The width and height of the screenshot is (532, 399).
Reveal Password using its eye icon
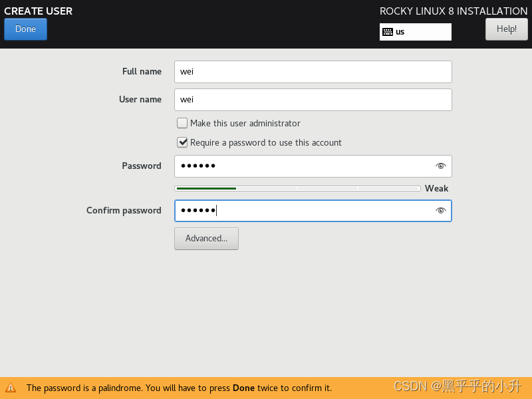[440, 166]
